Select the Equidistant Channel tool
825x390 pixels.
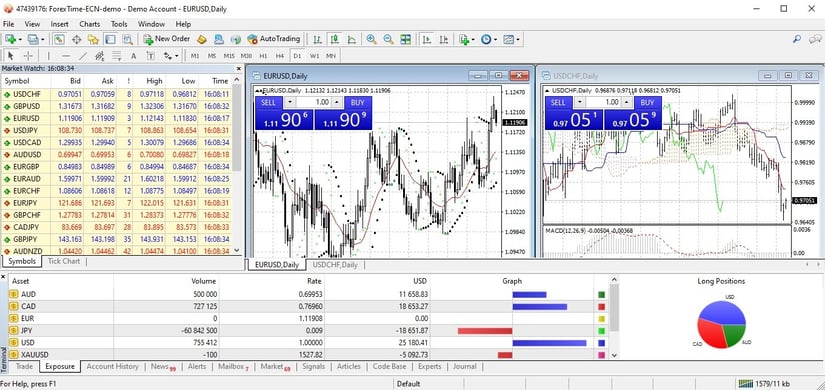click(x=99, y=55)
